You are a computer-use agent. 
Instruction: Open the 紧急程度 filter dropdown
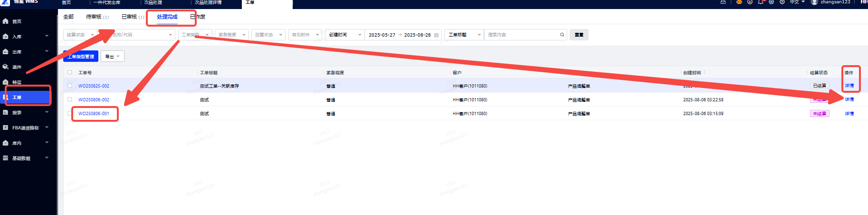click(x=232, y=35)
